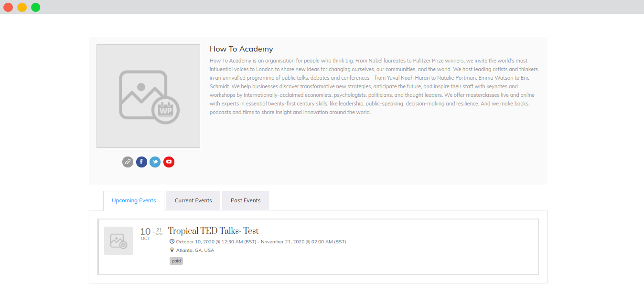Click the Atlanta, GA, USA location text

pos(195,251)
